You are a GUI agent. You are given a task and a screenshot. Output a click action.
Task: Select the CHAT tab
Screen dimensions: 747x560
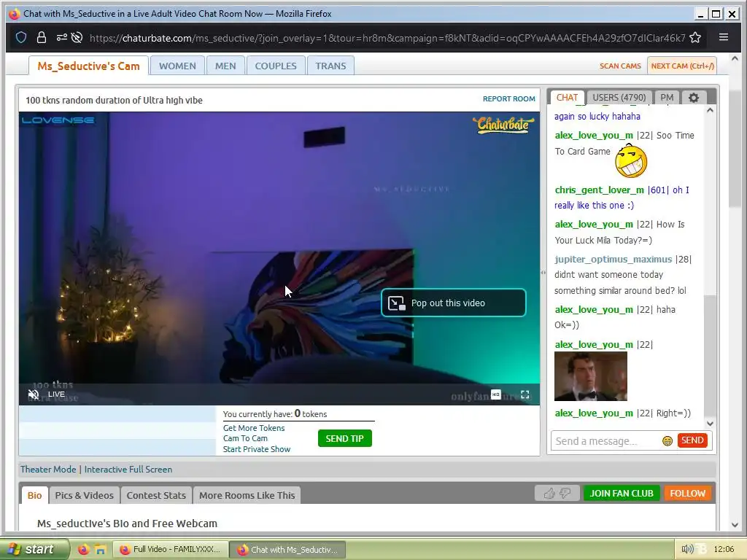566,98
